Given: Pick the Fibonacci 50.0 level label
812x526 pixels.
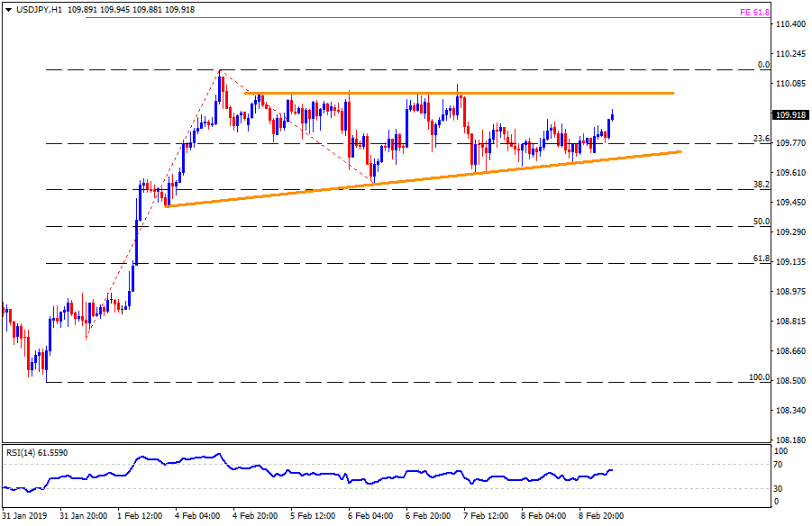Looking at the screenshot, I should pyautogui.click(x=762, y=222).
